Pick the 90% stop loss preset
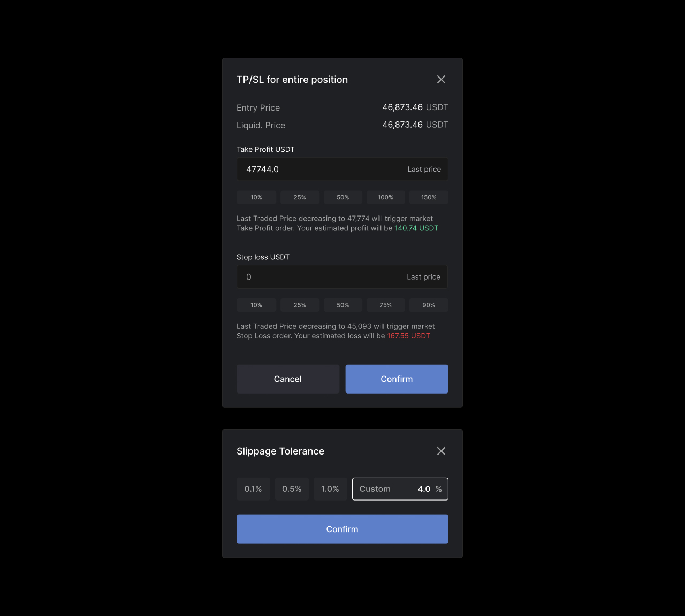The height and width of the screenshot is (616, 685). (428, 305)
